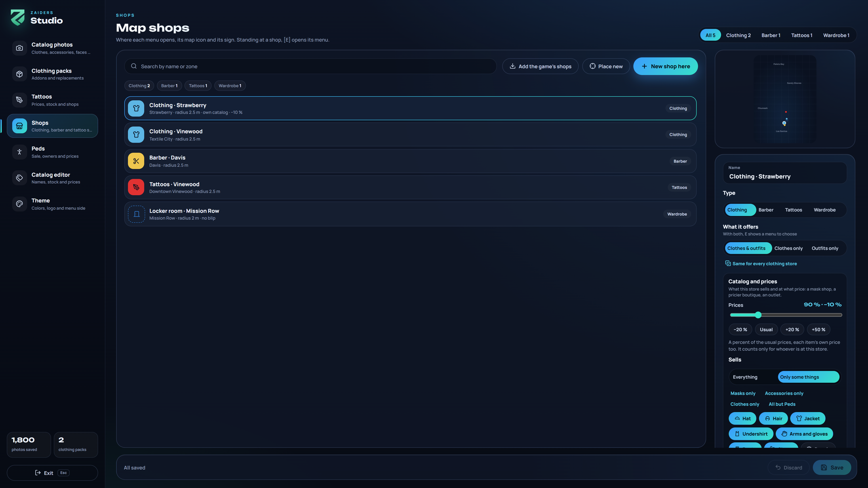Viewport: 868px width, 488px height.
Task: Click Place new button
Action: click(x=606, y=66)
